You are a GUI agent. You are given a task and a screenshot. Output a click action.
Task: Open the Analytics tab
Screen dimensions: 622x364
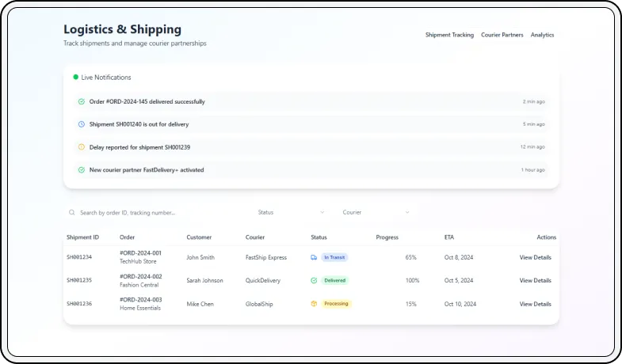[542, 35]
